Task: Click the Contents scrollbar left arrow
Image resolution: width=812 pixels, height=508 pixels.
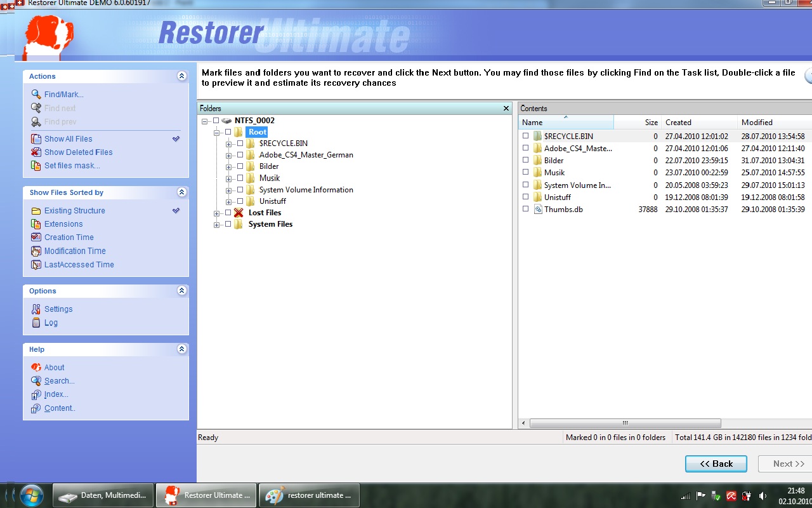Action: (x=524, y=423)
